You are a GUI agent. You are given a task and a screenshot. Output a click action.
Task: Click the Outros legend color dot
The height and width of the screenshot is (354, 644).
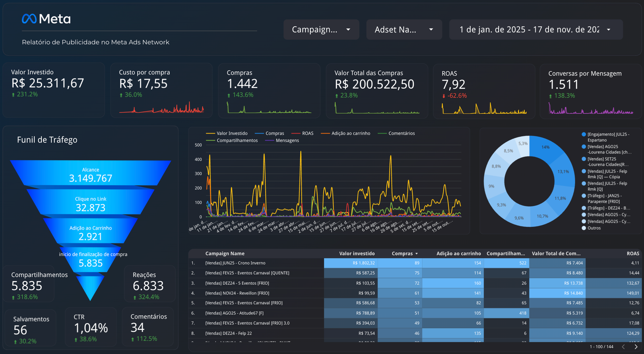pos(584,228)
